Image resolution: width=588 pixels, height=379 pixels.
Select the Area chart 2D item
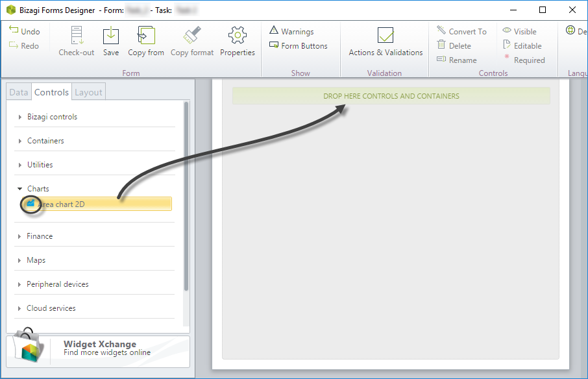[96, 204]
